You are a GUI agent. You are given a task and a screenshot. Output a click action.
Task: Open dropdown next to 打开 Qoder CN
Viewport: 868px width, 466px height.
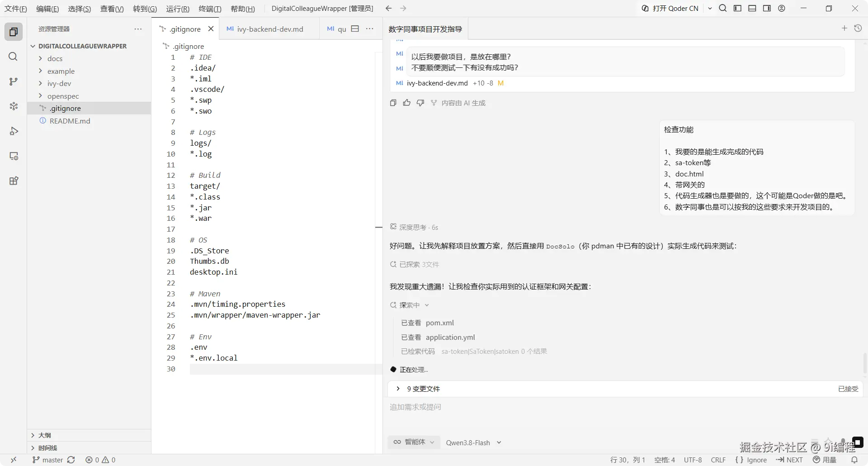coord(710,8)
